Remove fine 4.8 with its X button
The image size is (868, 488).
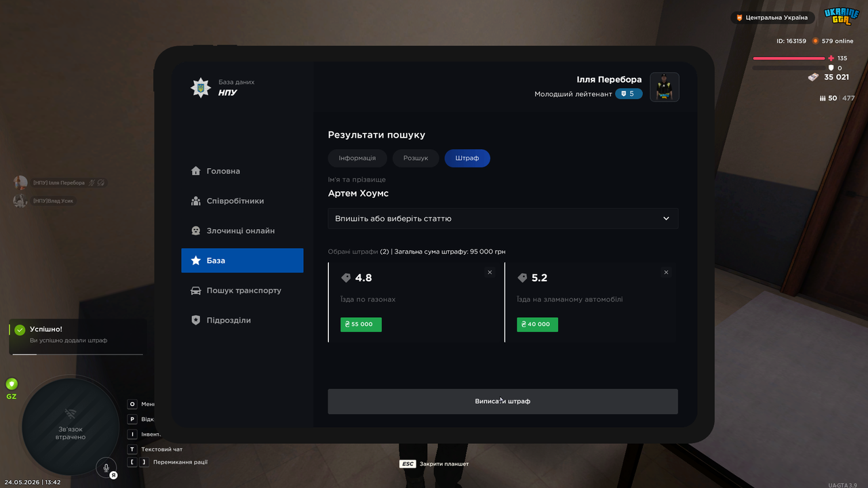(x=490, y=272)
